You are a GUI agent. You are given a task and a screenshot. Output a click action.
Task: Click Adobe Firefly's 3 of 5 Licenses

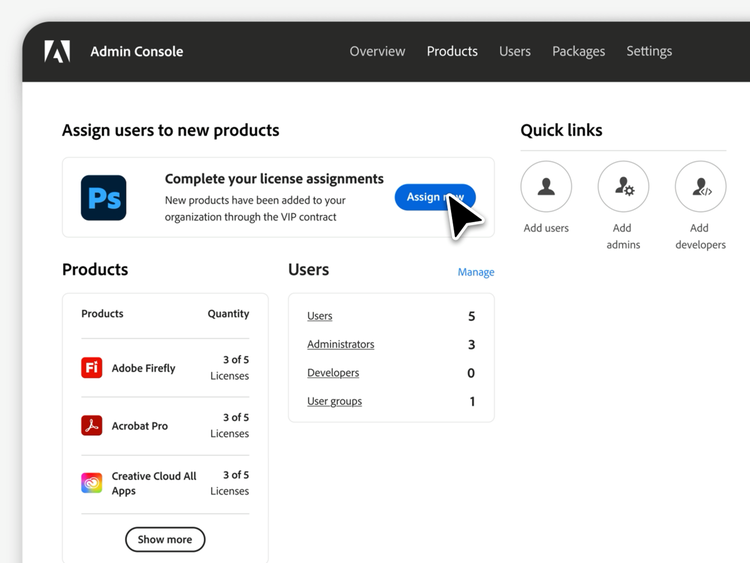click(230, 367)
